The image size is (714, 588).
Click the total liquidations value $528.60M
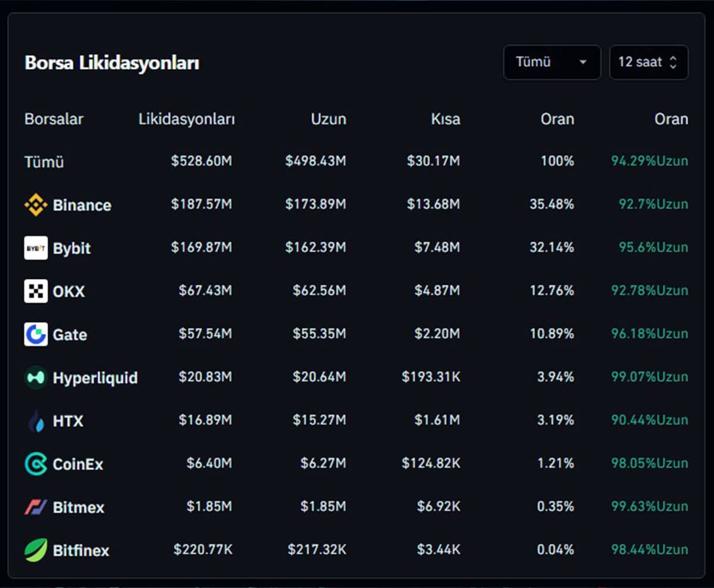point(202,161)
